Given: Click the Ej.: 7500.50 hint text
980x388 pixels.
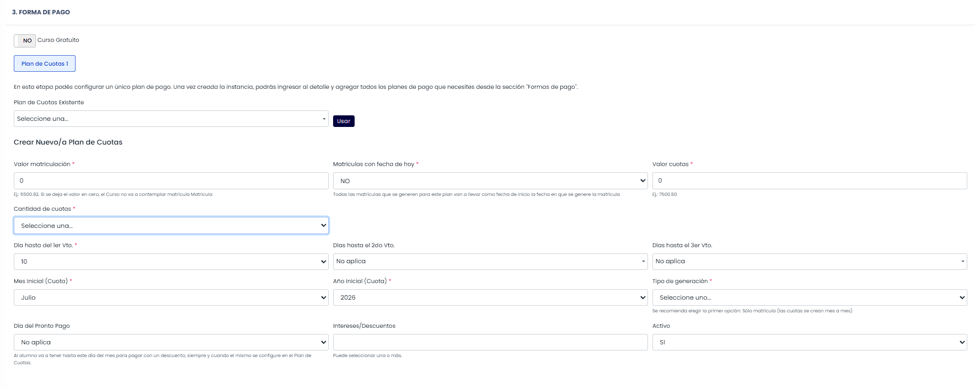Looking at the screenshot, I should point(665,194).
